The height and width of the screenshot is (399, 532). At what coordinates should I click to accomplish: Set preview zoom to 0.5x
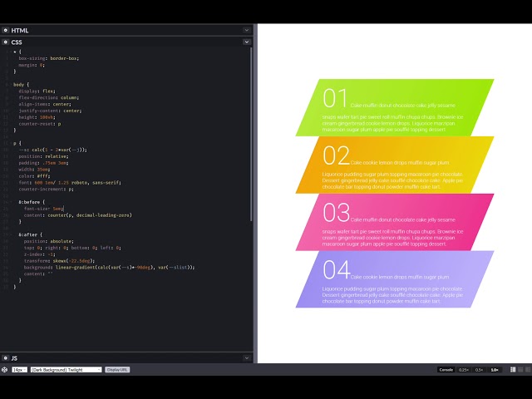pos(479,369)
